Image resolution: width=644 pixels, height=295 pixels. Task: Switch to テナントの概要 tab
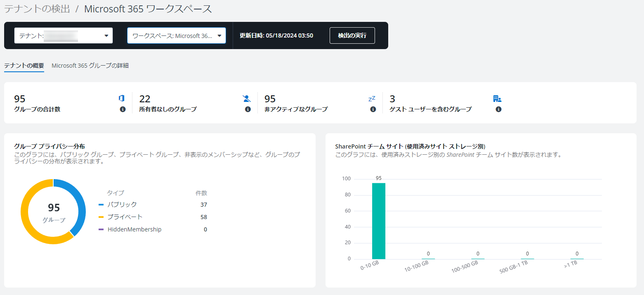coord(24,66)
